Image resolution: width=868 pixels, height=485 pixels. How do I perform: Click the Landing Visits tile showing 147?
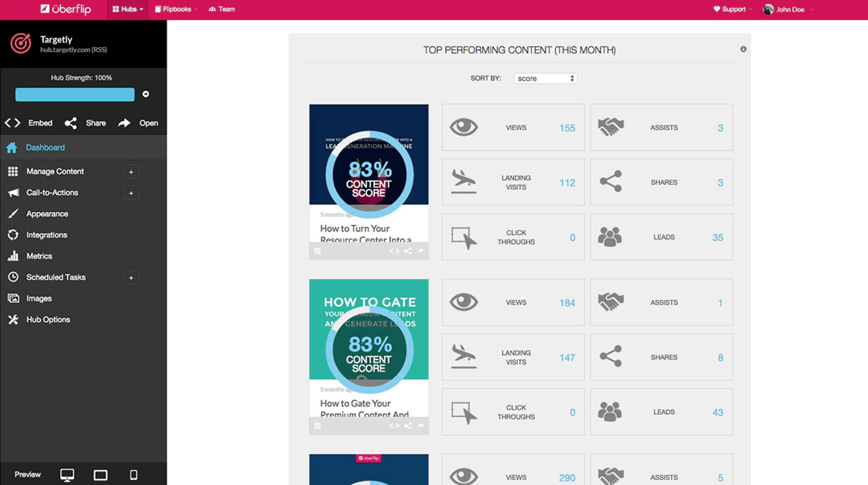click(513, 357)
